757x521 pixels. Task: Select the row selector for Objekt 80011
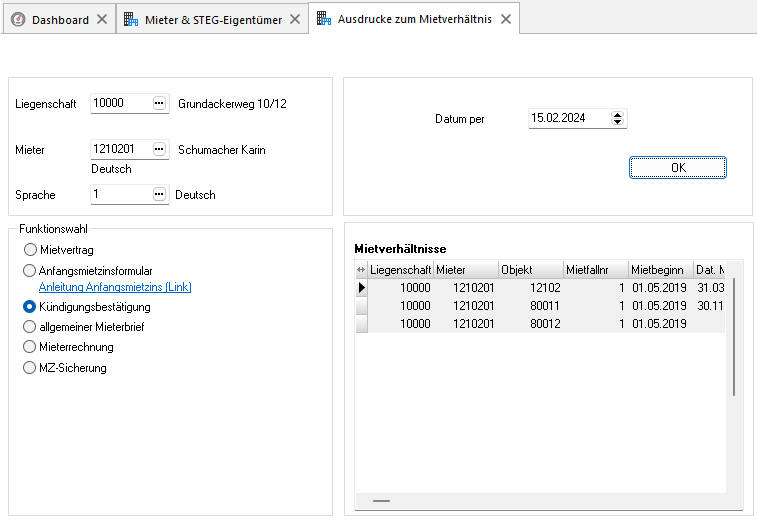click(362, 306)
